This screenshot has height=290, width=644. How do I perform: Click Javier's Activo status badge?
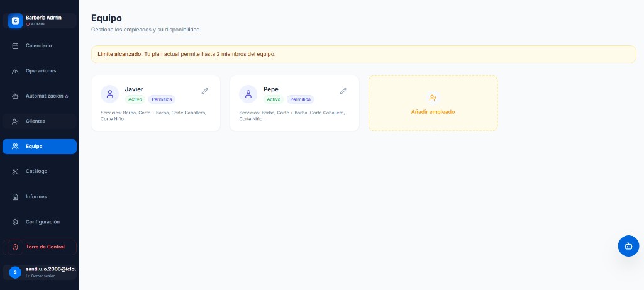(x=135, y=99)
